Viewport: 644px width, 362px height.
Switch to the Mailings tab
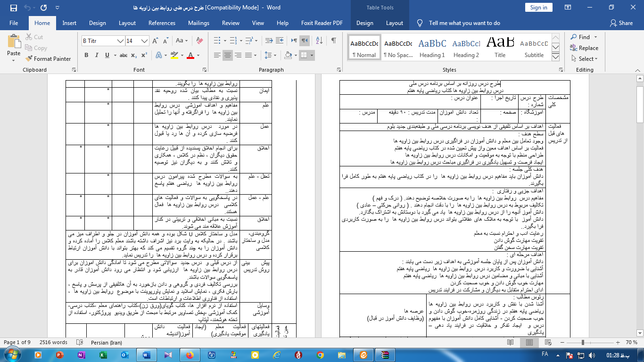198,23
